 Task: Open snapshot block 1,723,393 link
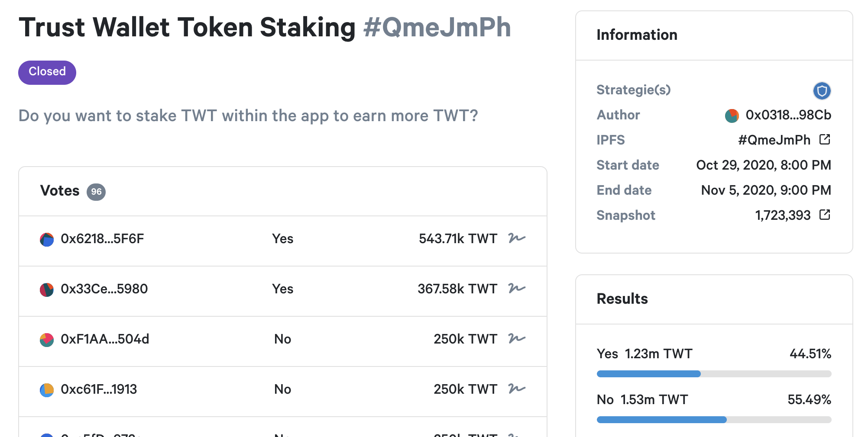(783, 215)
